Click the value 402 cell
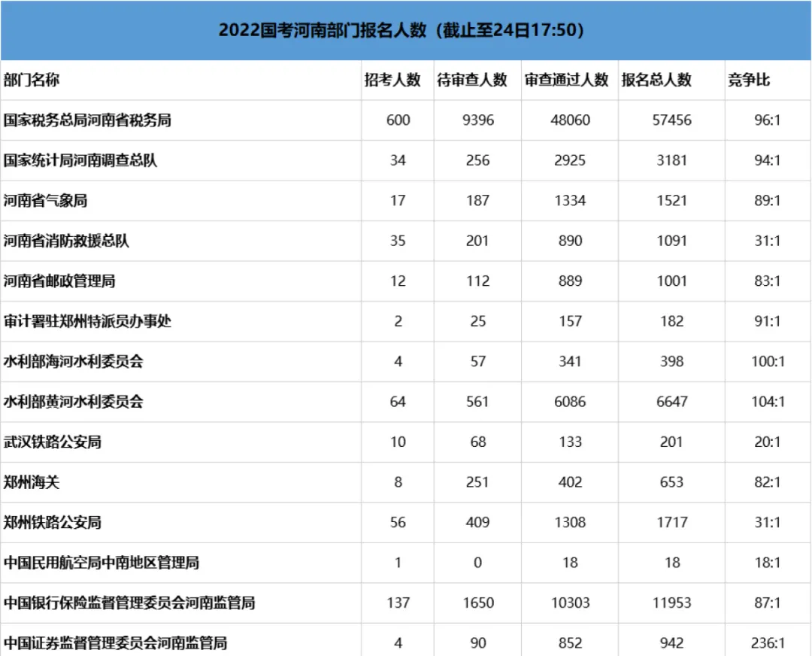812x656 pixels. (570, 482)
